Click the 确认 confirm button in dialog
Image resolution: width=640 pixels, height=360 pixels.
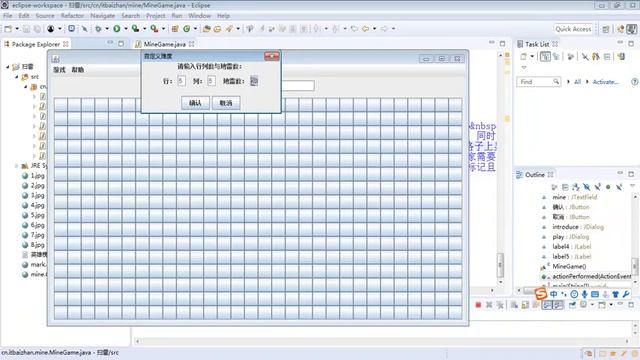point(195,103)
